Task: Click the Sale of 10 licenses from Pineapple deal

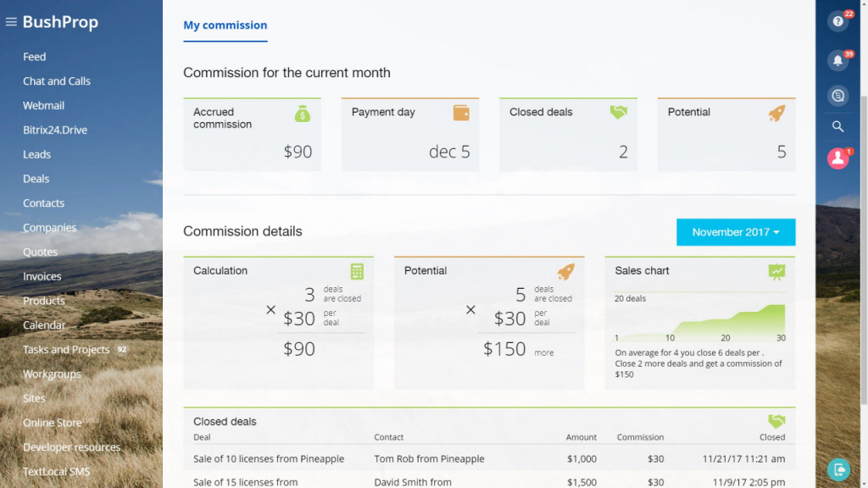Action: pyautogui.click(x=269, y=459)
